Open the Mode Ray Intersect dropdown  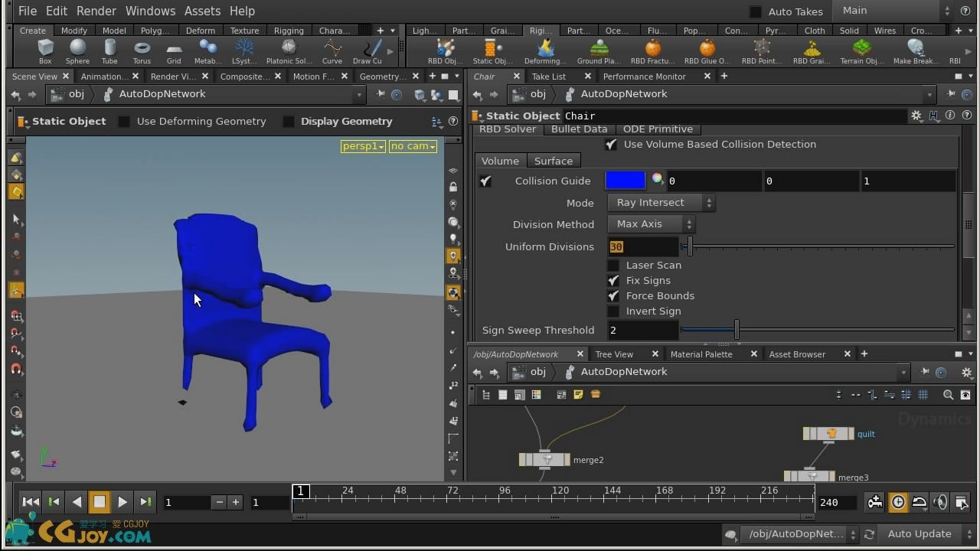661,203
